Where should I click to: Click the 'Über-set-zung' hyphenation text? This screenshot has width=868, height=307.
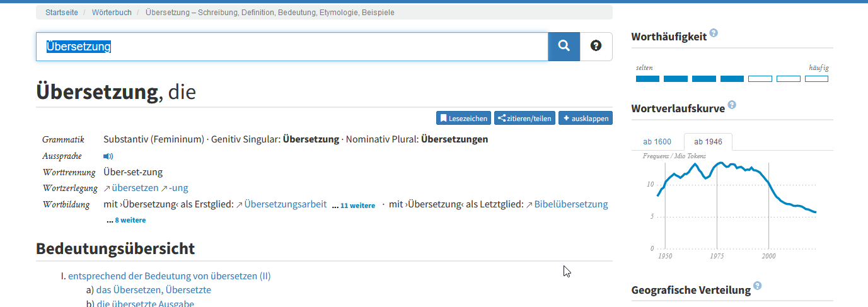pyautogui.click(x=133, y=172)
